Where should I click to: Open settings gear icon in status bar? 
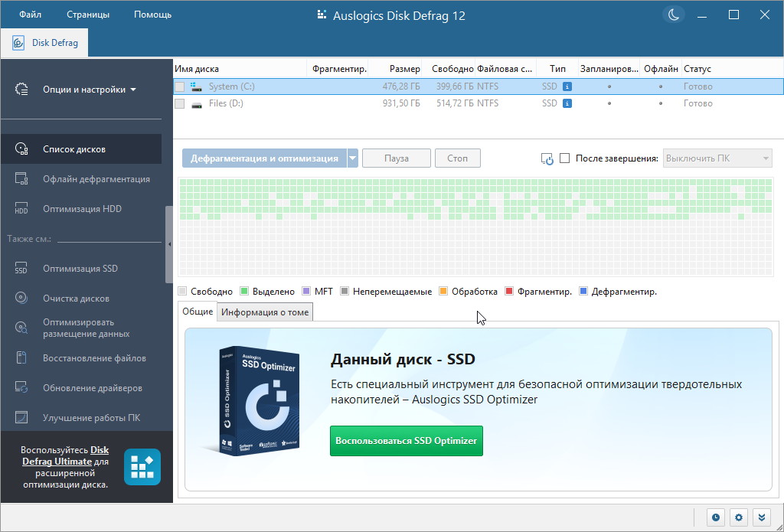[739, 517]
